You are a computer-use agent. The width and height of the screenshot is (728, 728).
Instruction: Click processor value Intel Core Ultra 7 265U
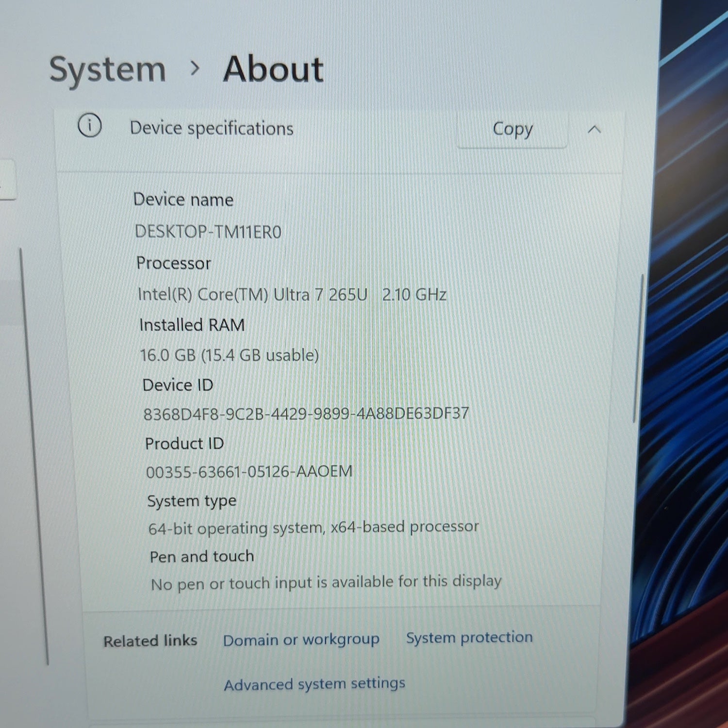click(292, 295)
